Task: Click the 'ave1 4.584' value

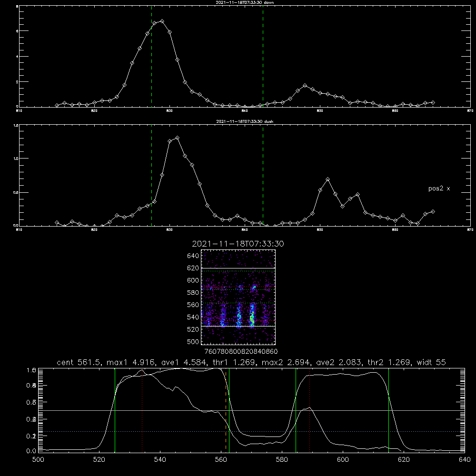Action: pos(184,362)
